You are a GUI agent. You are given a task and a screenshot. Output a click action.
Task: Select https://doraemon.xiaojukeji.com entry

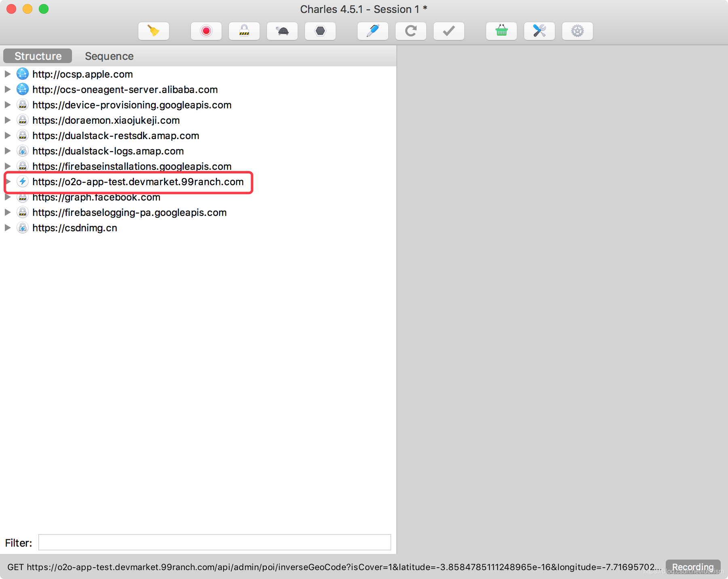(x=106, y=120)
